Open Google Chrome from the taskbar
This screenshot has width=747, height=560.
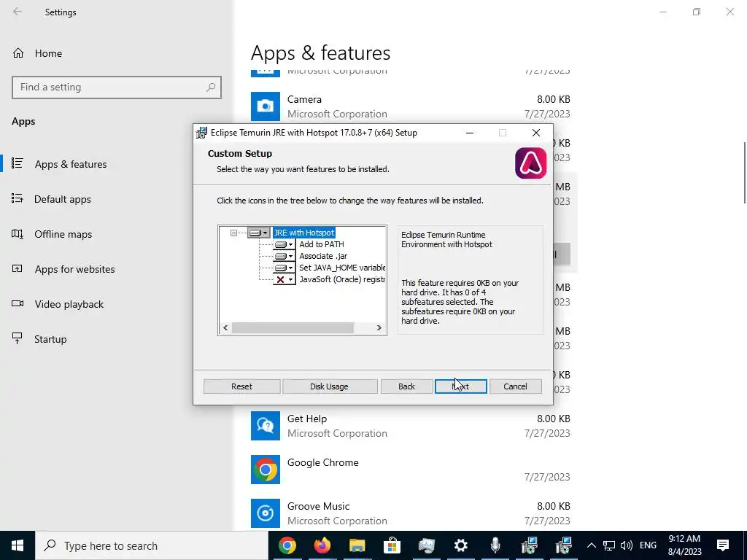pos(287,545)
